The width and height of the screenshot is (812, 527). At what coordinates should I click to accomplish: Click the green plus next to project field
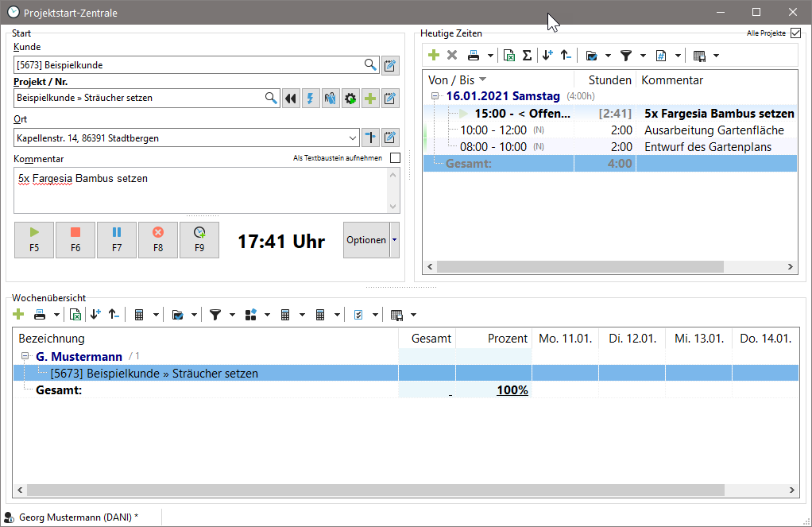(x=370, y=99)
